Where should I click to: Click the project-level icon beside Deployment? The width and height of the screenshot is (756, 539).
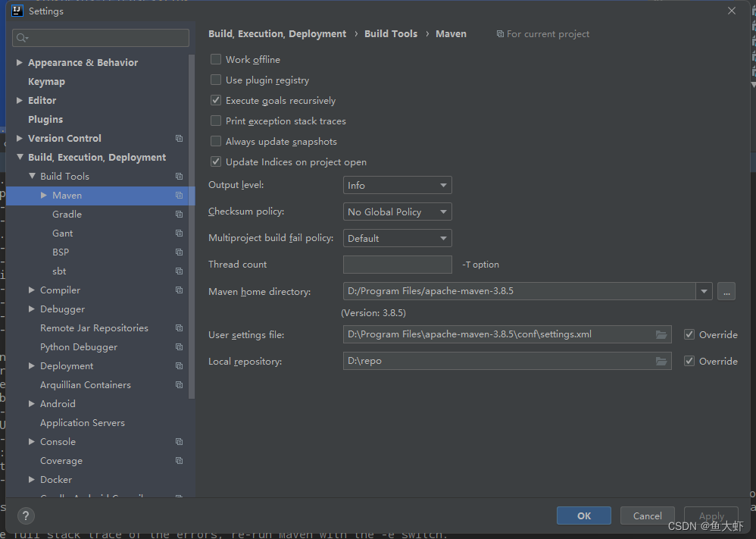pos(179,365)
